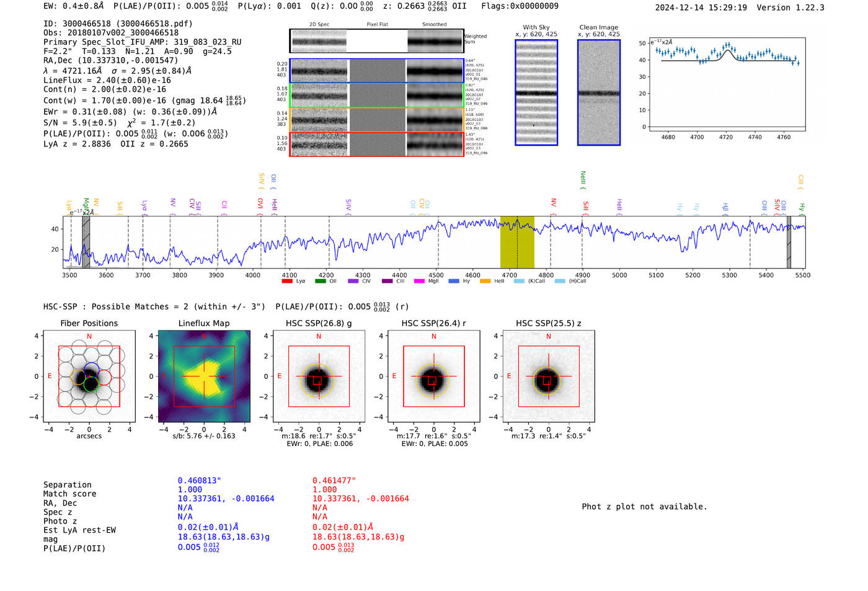The width and height of the screenshot is (868, 591).
Task: Select the Obs: 20180107v002_3000466518 line
Action: click(111, 33)
